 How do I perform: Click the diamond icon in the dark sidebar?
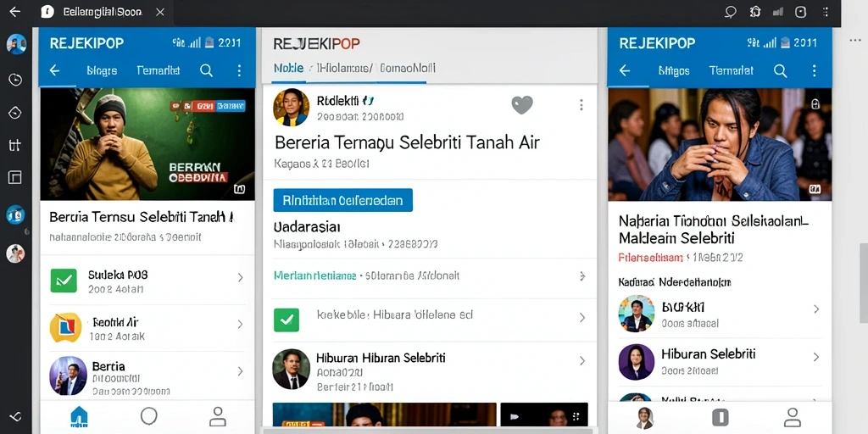pyautogui.click(x=15, y=113)
